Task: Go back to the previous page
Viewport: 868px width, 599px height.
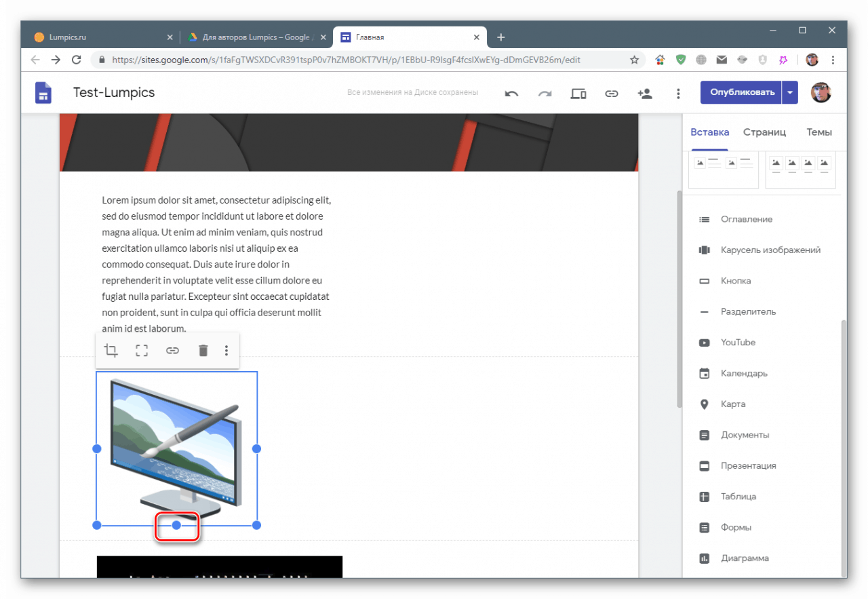Action: pyautogui.click(x=36, y=60)
